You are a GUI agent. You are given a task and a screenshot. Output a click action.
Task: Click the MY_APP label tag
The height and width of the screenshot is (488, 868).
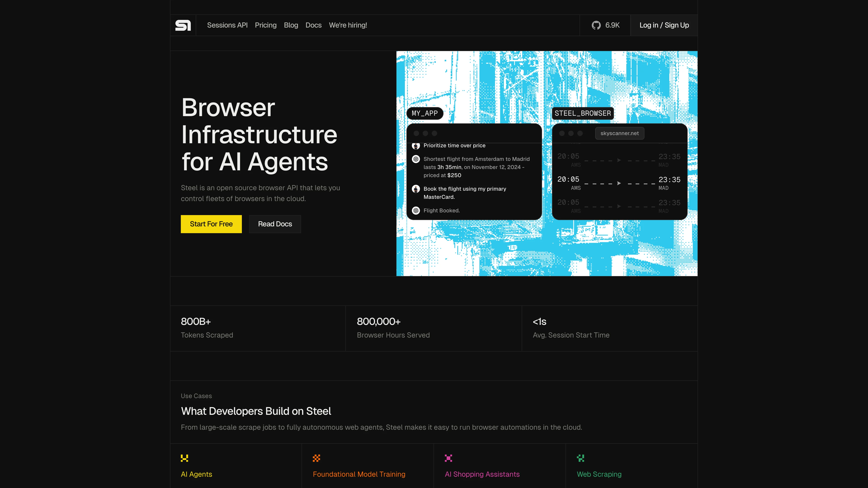click(x=425, y=113)
